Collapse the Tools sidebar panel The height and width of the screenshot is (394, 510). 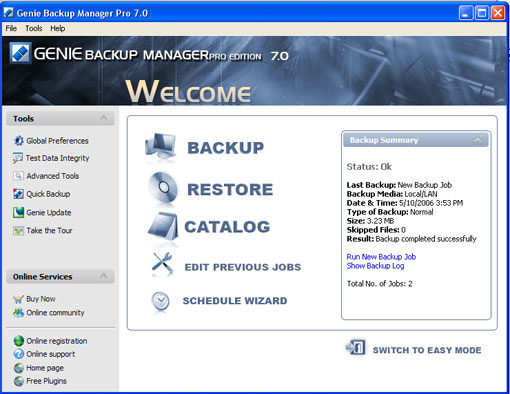click(x=104, y=118)
